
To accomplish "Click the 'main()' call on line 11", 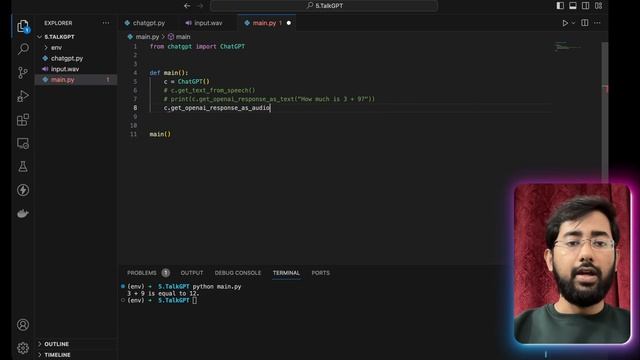I will pos(160,134).
